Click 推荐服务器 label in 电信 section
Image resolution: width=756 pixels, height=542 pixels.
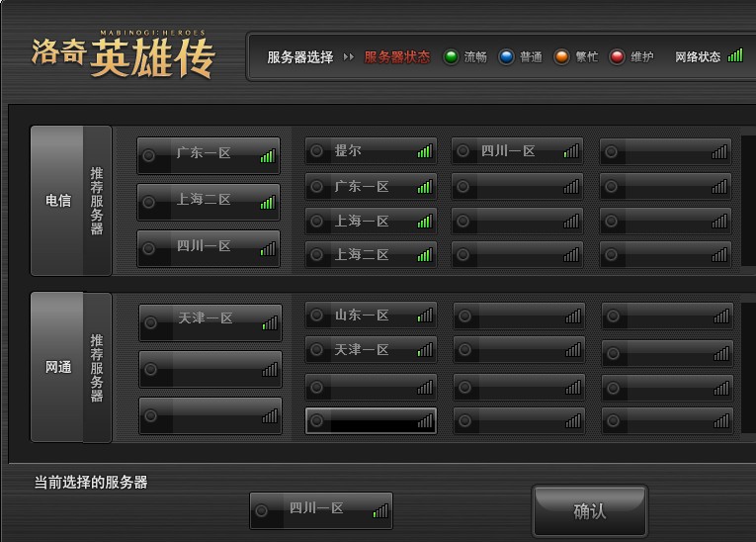pyautogui.click(x=97, y=201)
